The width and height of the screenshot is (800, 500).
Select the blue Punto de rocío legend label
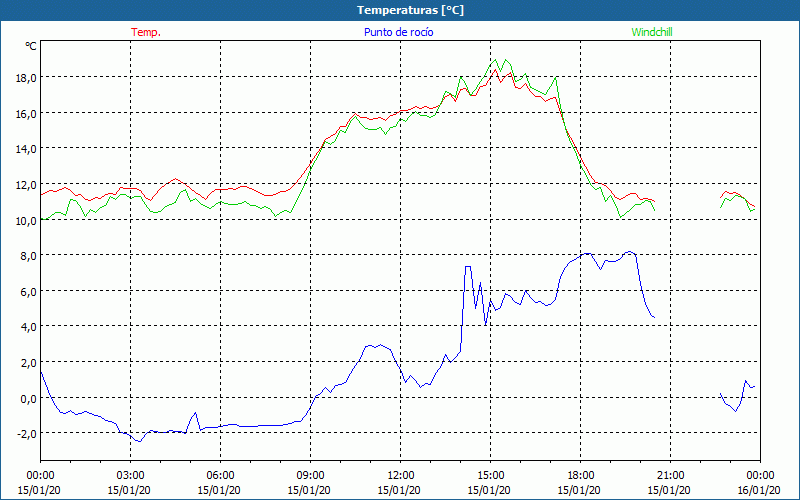point(398,32)
